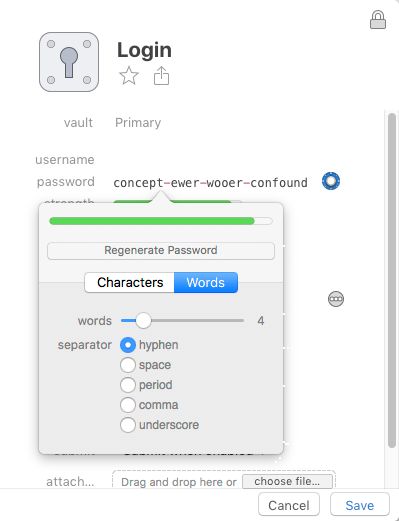Open the password generator wheel icon
Viewport: 399px width, 521px height.
tap(331, 181)
